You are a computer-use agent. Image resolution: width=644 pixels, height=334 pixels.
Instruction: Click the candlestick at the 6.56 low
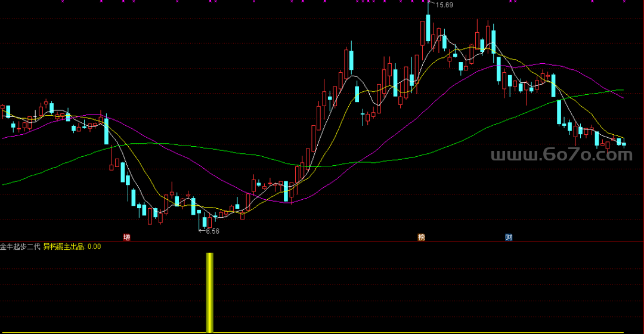(x=204, y=222)
